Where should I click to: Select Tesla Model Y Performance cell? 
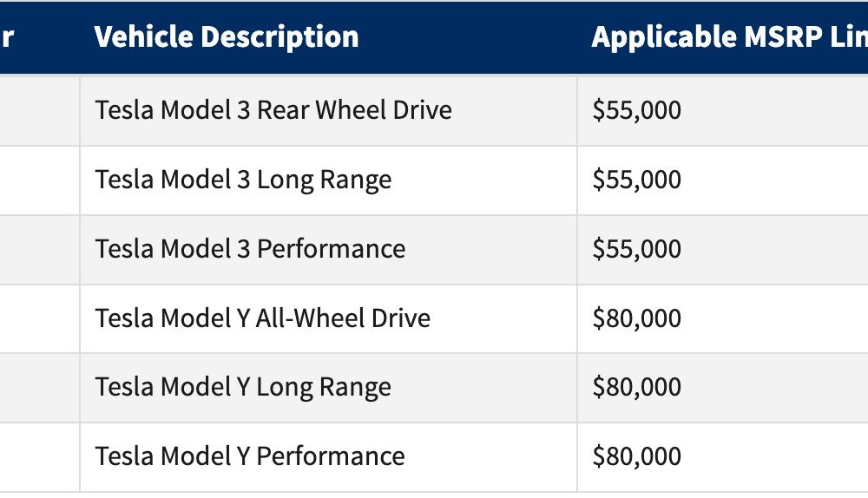coord(329,457)
